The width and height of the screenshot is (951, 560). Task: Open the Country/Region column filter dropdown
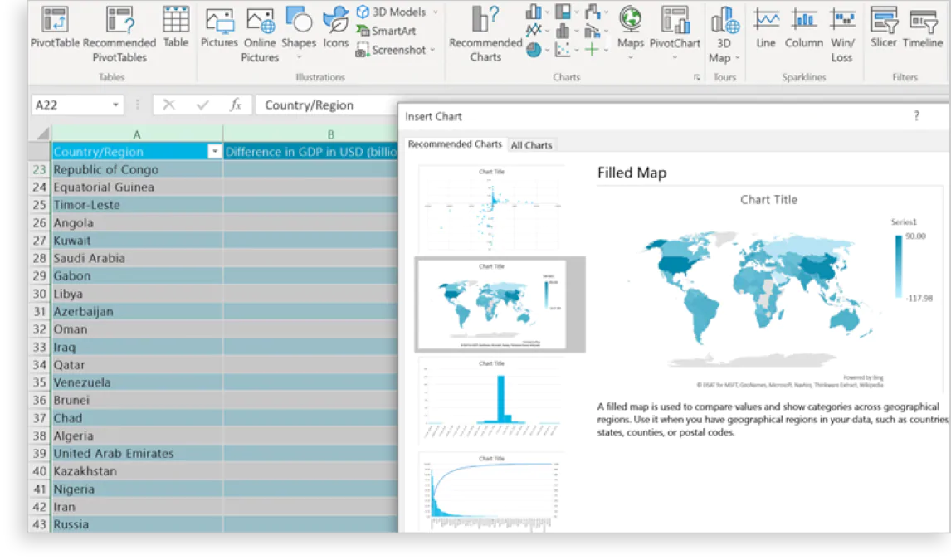tap(215, 152)
